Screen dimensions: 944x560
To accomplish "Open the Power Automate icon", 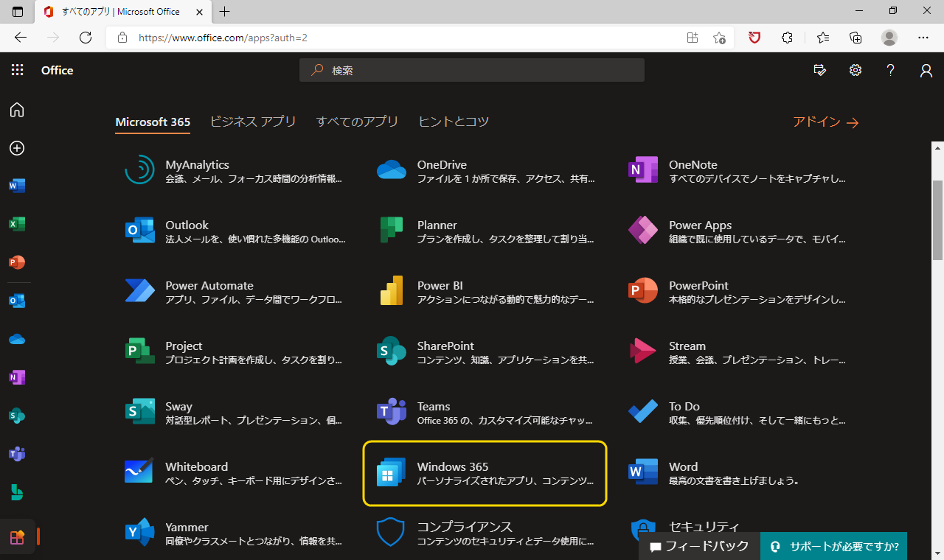I will 140,290.
